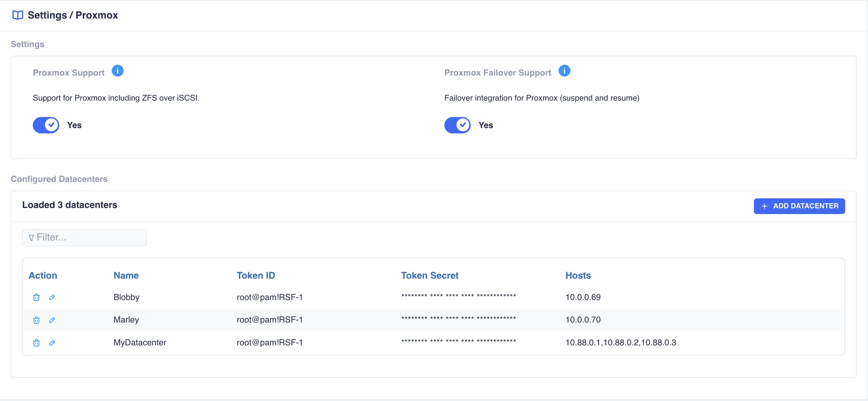868x401 pixels.
Task: Click Marley's root@pam!RSF-1 token ID
Action: 270,320
